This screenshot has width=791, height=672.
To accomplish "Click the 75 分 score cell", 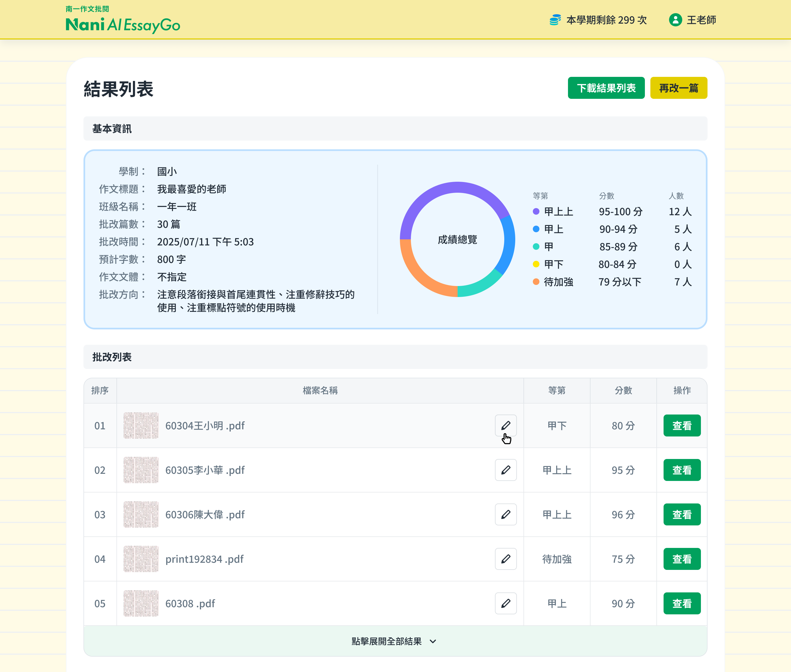I will [x=623, y=559].
